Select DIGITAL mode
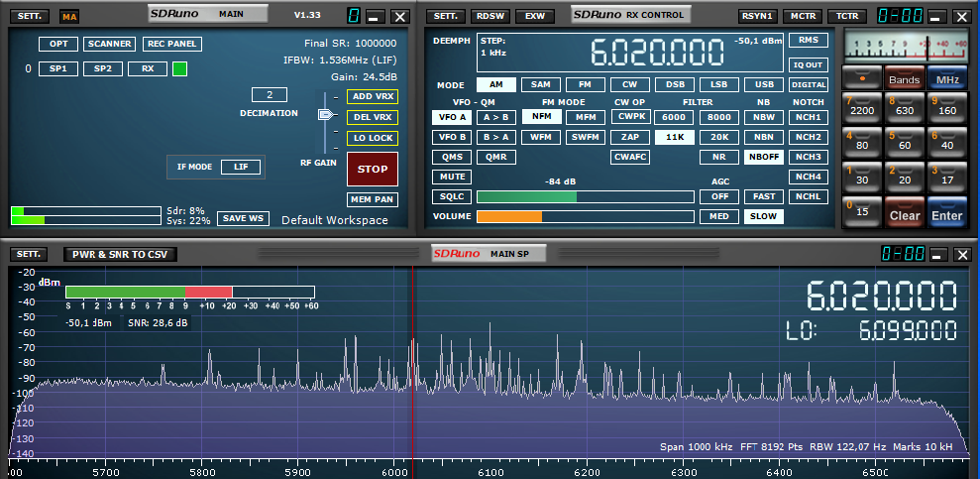This screenshot has width=980, height=479. pyautogui.click(x=809, y=84)
